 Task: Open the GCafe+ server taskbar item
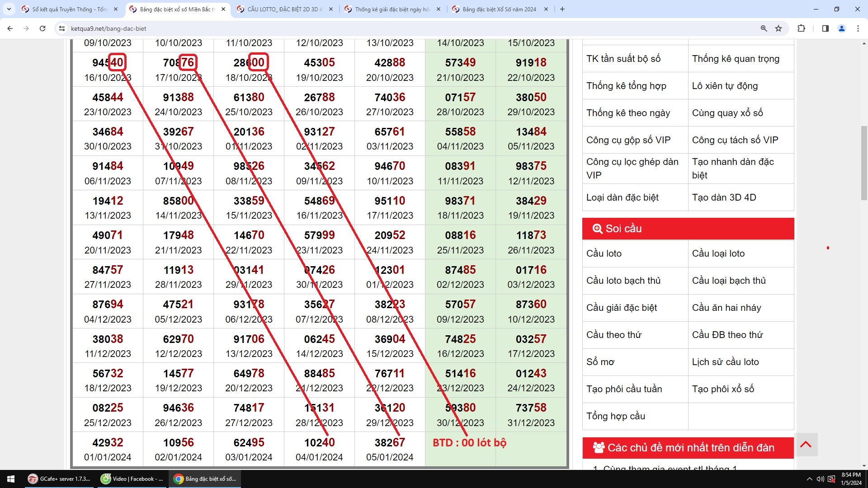coord(60,479)
